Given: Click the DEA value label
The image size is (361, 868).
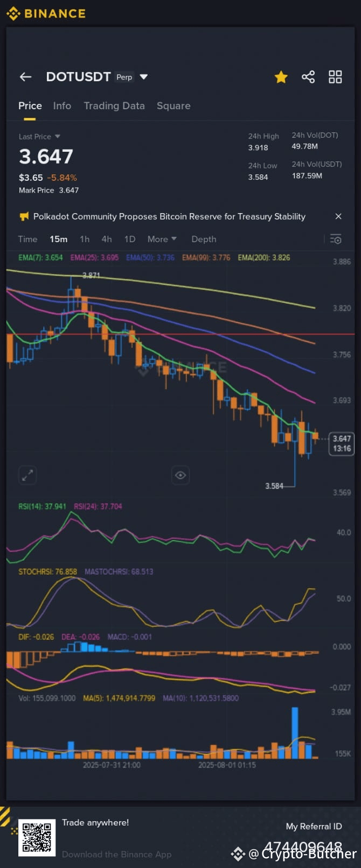Looking at the screenshot, I should point(80,637).
